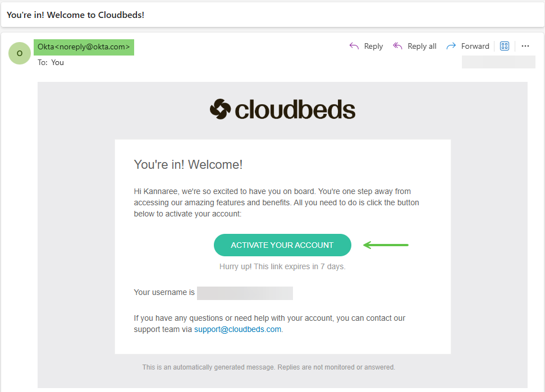Click the sender avatar circle labeled O
545x392 pixels.
click(20, 53)
